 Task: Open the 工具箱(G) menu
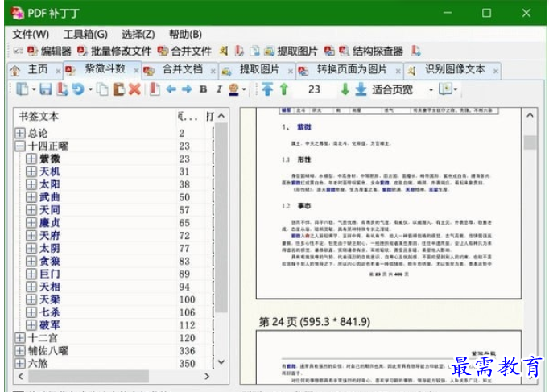[85, 35]
